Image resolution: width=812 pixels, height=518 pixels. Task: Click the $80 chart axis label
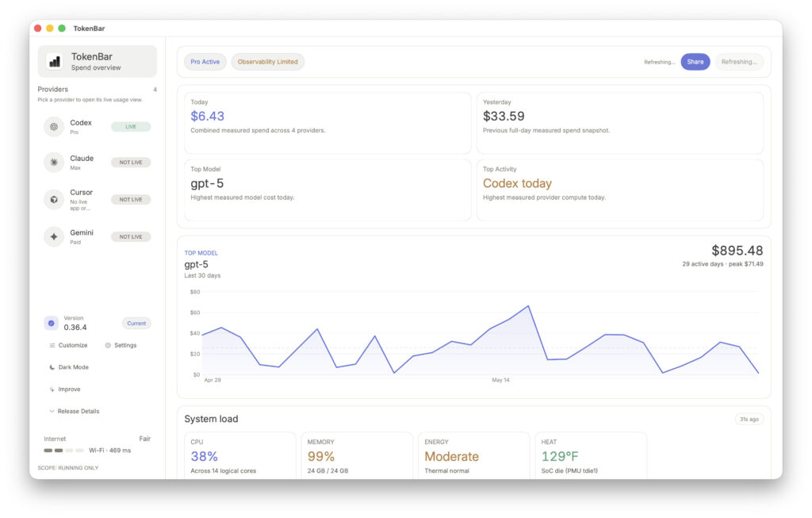(x=195, y=292)
